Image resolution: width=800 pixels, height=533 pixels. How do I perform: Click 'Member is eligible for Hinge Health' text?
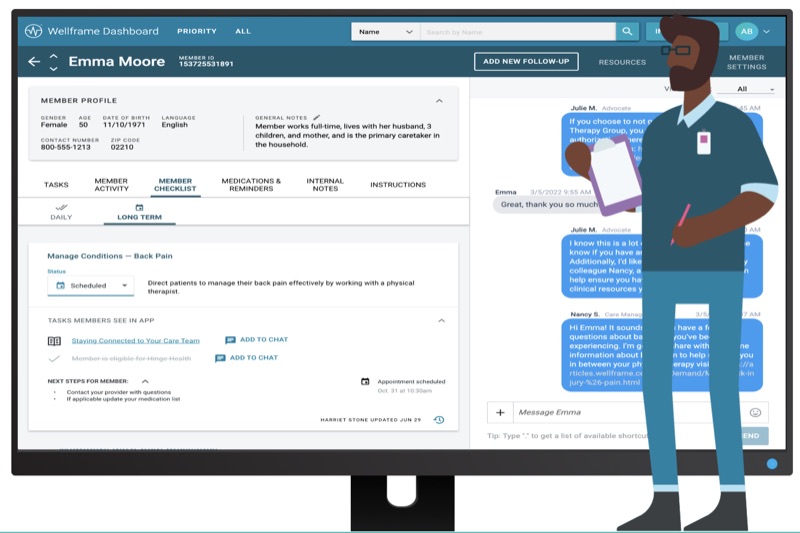[131, 359]
